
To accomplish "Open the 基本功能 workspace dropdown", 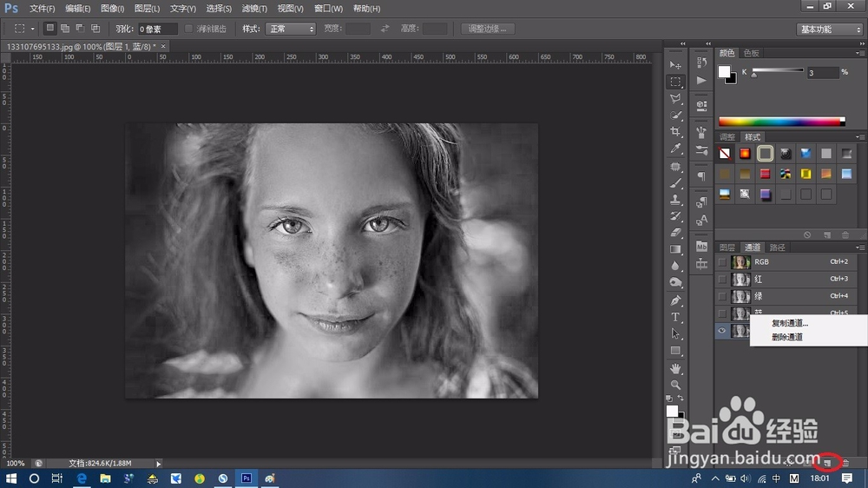I will tap(830, 30).
